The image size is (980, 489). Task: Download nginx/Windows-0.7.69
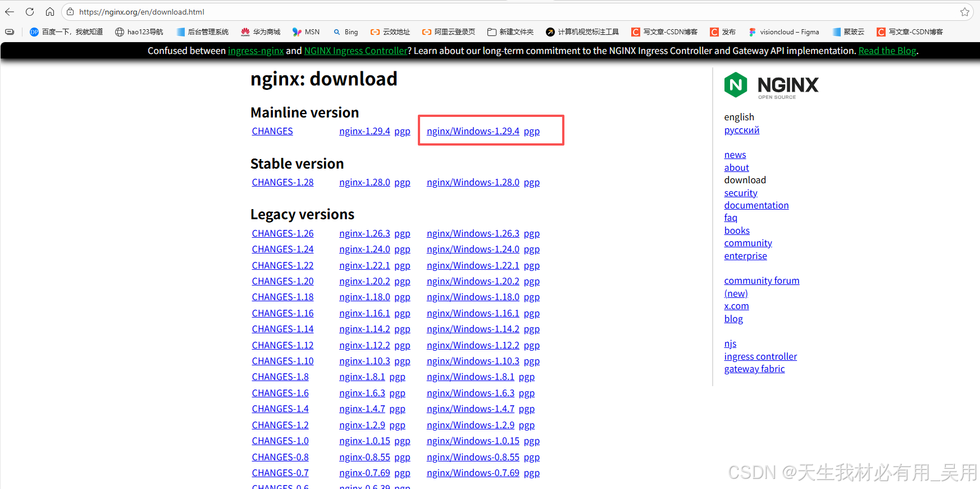pos(473,473)
